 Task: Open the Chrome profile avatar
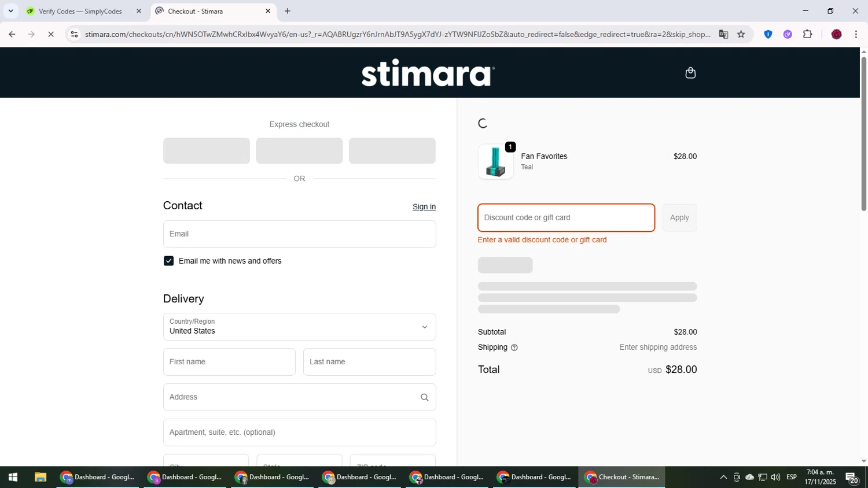click(x=836, y=34)
